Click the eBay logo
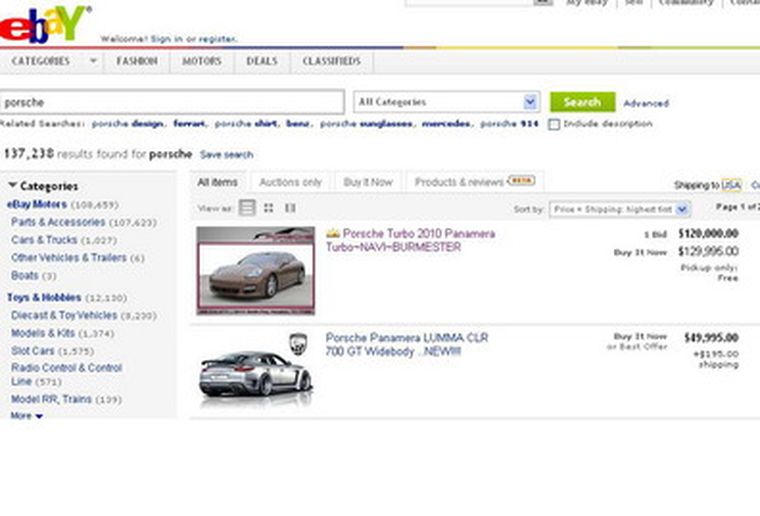 pos(45,24)
